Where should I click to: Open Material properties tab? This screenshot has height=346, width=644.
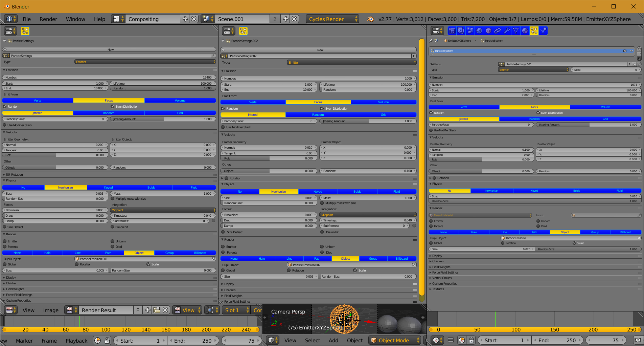(525, 31)
